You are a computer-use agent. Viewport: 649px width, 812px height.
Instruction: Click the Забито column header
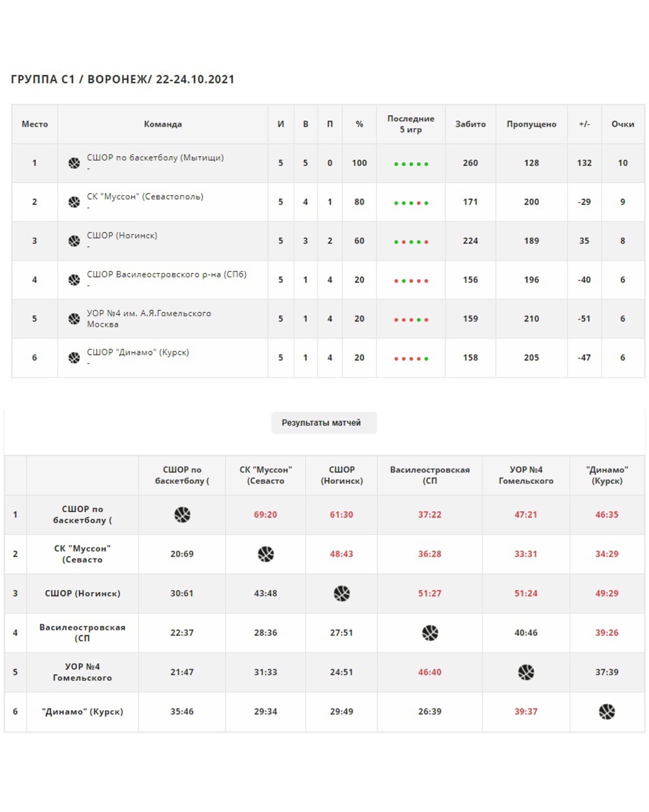470,124
